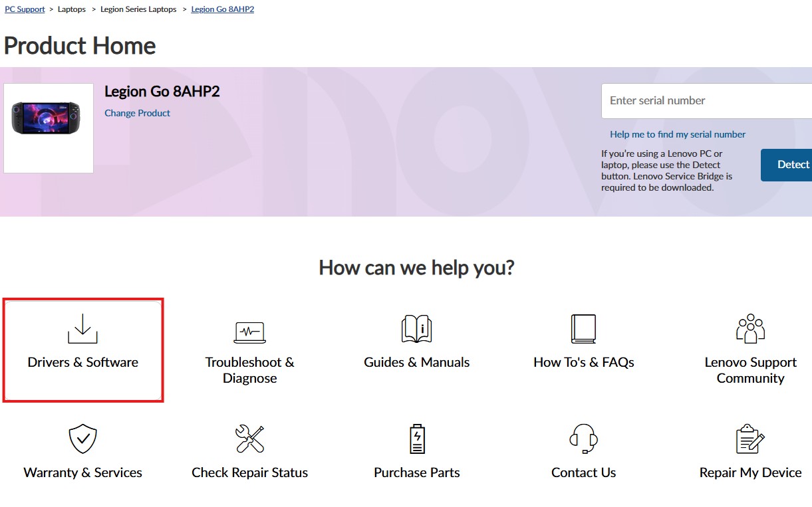Screen dimensions: 812x507
Task: Click the Repair My Device clipboard icon
Action: pos(750,439)
